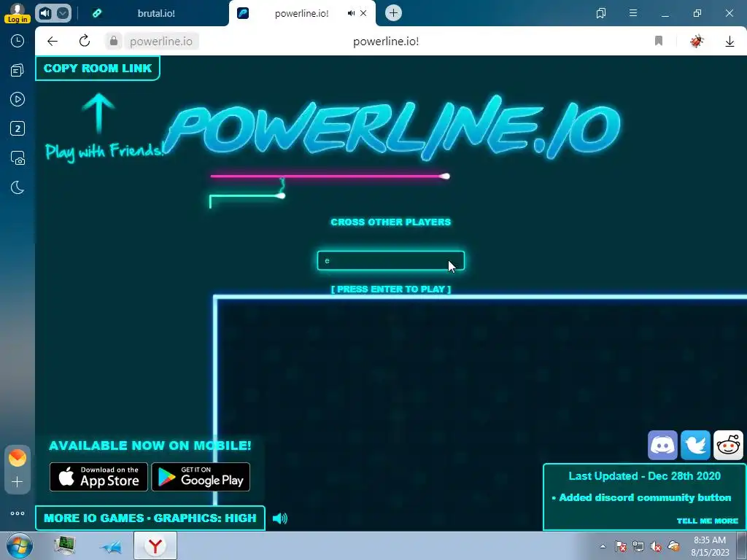747x560 pixels.
Task: Open the sidebar notes icon
Action: point(18,71)
